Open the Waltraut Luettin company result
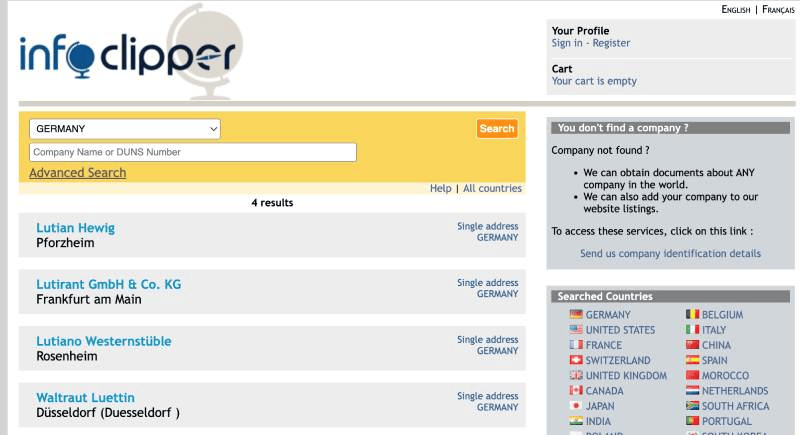Image resolution: width=800 pixels, height=435 pixels. (85, 398)
